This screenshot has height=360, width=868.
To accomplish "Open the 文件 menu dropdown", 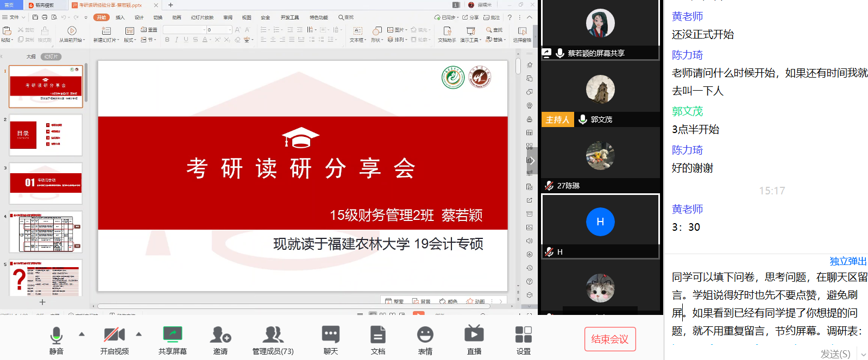I will (x=12, y=17).
